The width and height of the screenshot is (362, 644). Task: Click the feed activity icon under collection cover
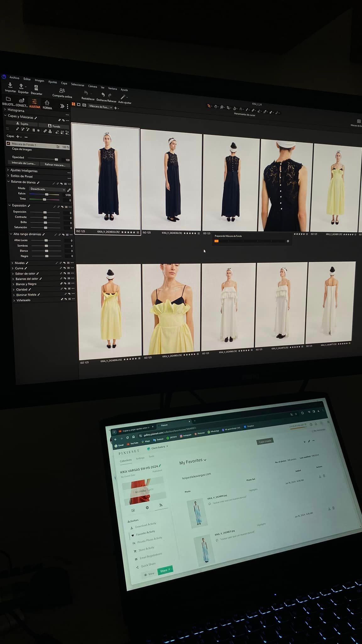pyautogui.click(x=161, y=505)
